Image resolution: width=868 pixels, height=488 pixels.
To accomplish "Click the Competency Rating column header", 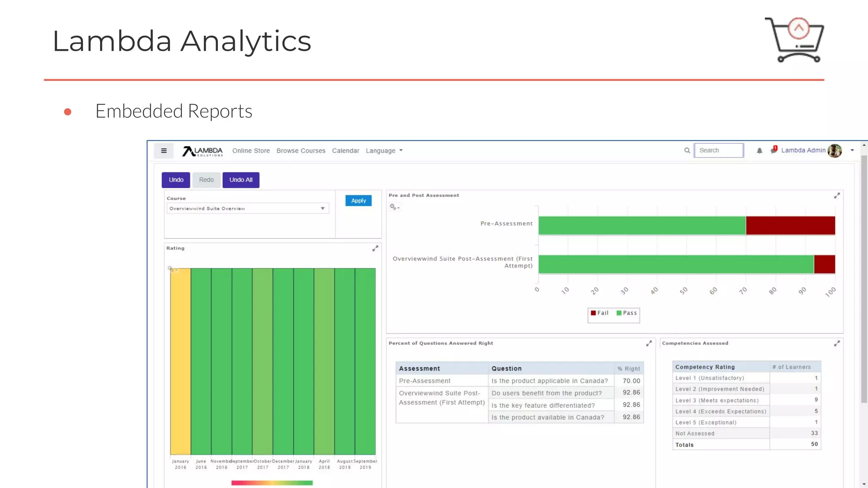I will [721, 367].
